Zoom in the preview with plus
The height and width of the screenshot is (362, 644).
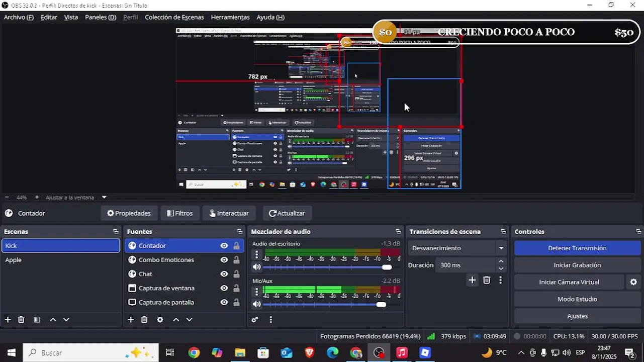tap(37, 198)
